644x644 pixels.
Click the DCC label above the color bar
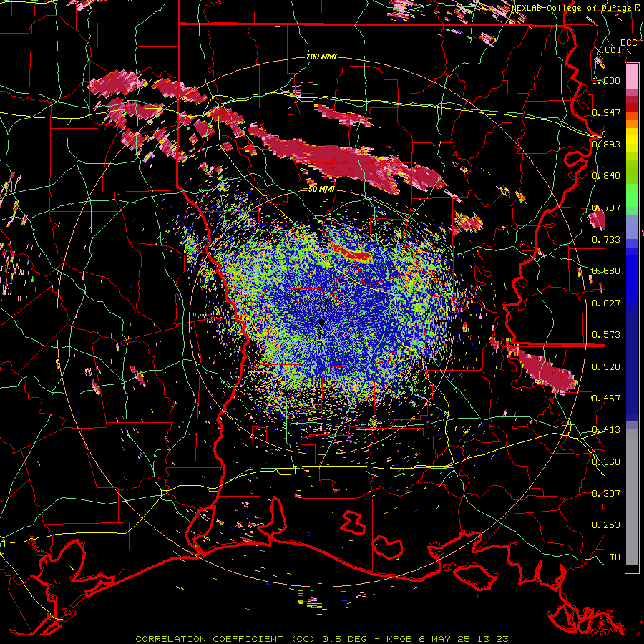[x=628, y=43]
